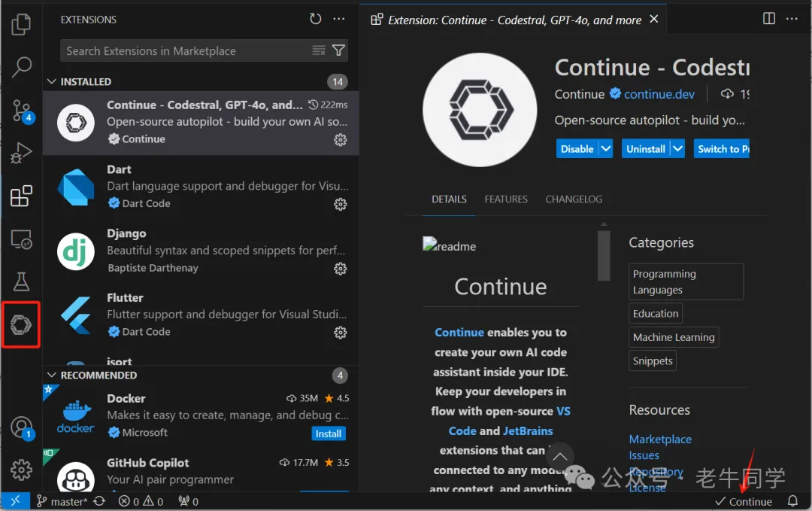Click the Switch to Pre-Release button
The height and width of the screenshot is (511, 812).
721,149
